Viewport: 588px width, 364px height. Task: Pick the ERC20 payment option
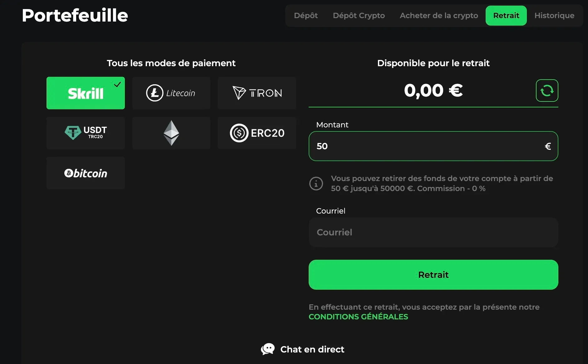[x=257, y=133]
